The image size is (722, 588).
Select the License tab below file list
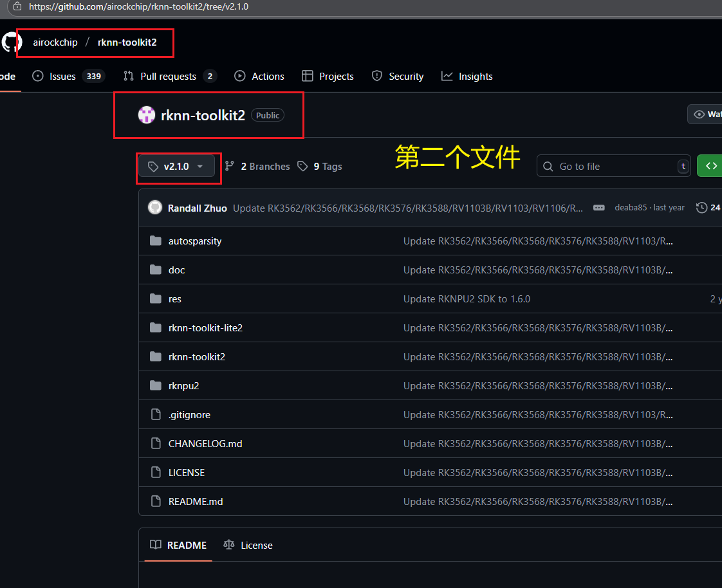point(248,545)
